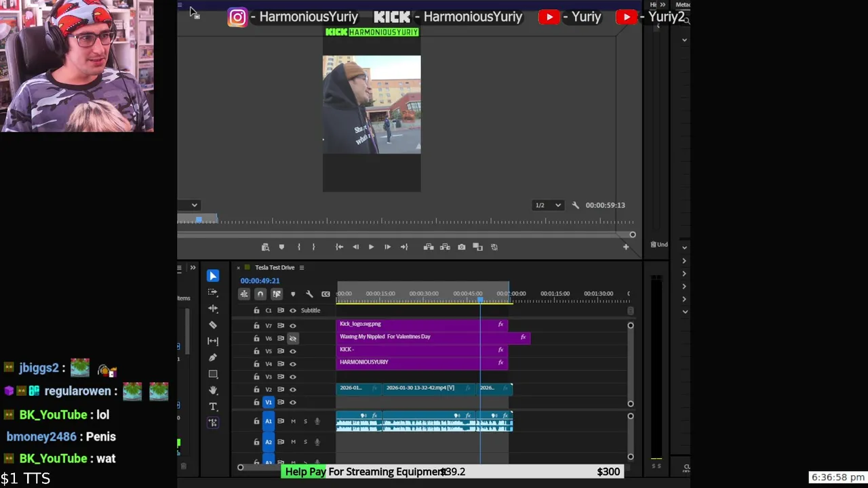Toggle V1 source patching target
Image resolution: width=868 pixels, height=488 pixels.
[x=269, y=402]
